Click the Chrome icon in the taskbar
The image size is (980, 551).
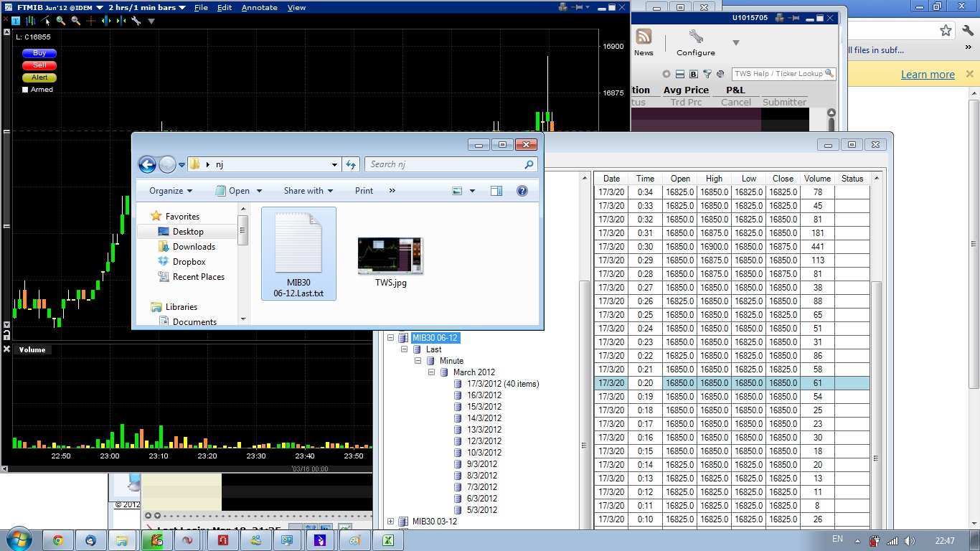57,540
